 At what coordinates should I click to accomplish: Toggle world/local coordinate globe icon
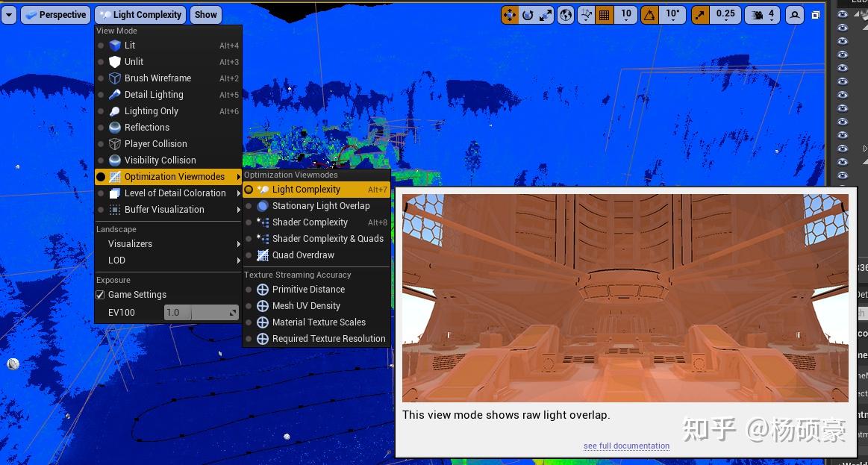click(x=565, y=15)
